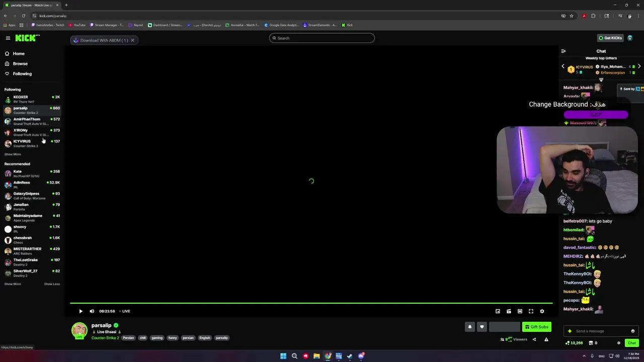Collapse recommended list with Show Less
The image size is (644, 362).
(x=52, y=284)
